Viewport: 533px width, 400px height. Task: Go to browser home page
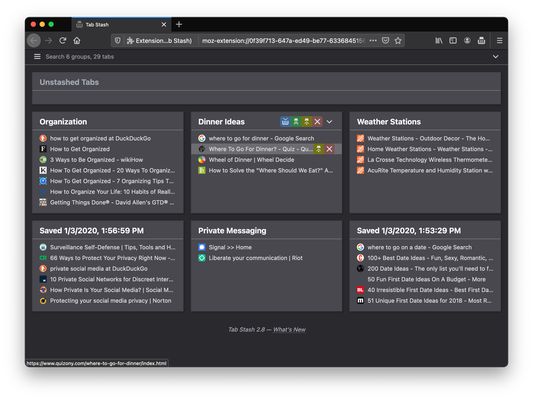click(x=77, y=40)
